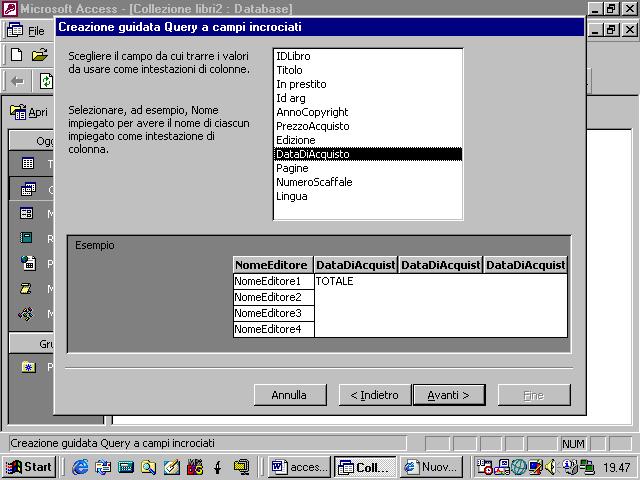The width and height of the screenshot is (640, 480).
Task: Click the Gruppi bar header in sidebar
Action: pos(31,344)
